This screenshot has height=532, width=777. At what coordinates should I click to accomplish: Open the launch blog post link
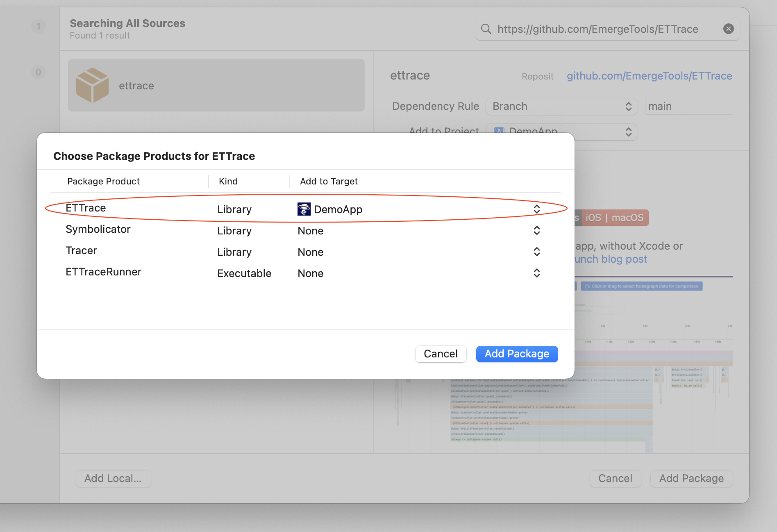[x=611, y=259]
